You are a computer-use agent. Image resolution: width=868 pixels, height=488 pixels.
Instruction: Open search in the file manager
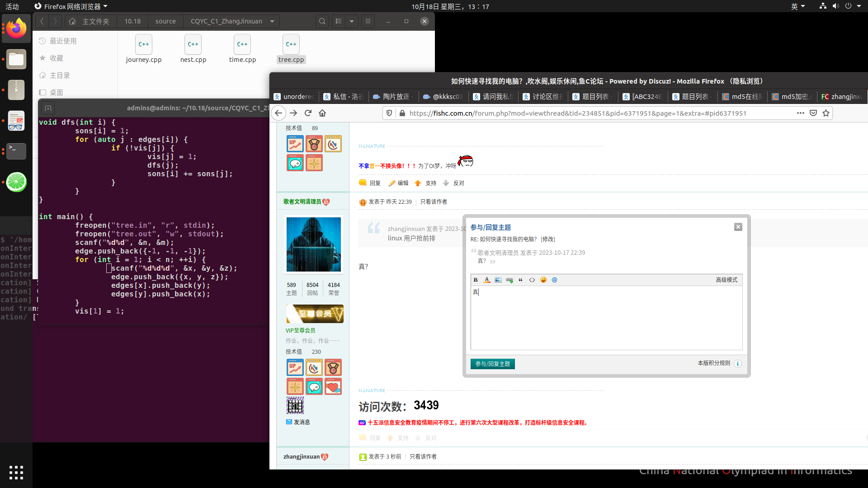pyautogui.click(x=322, y=21)
